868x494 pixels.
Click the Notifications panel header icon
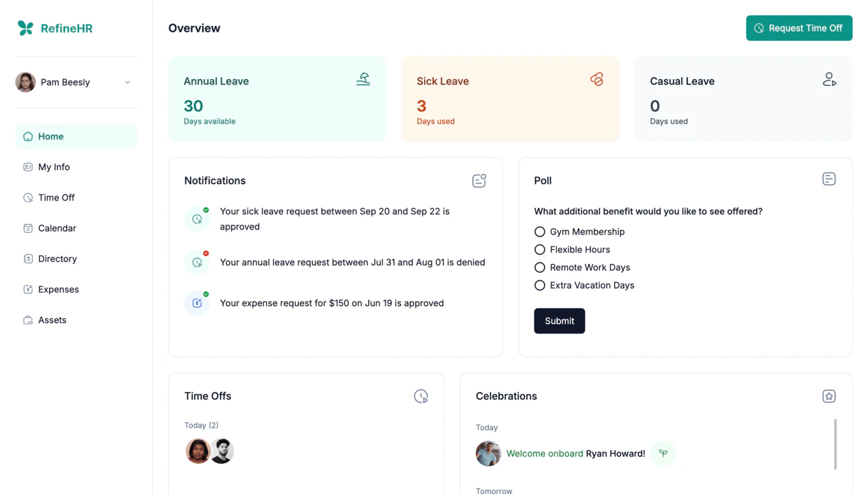pos(479,180)
